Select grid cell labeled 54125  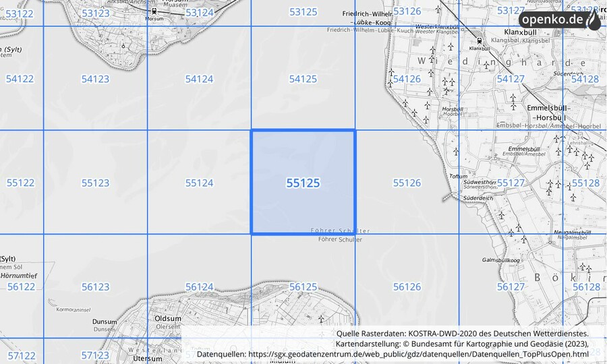(303, 78)
